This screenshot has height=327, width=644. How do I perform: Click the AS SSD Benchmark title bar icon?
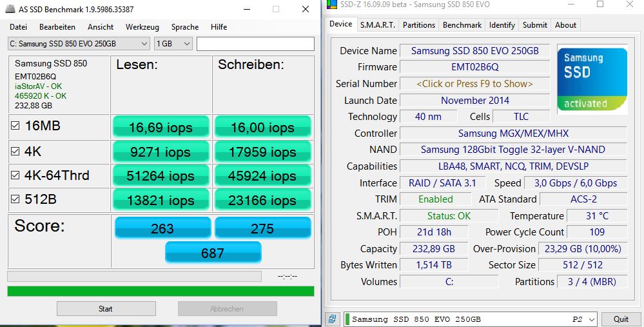point(11,9)
